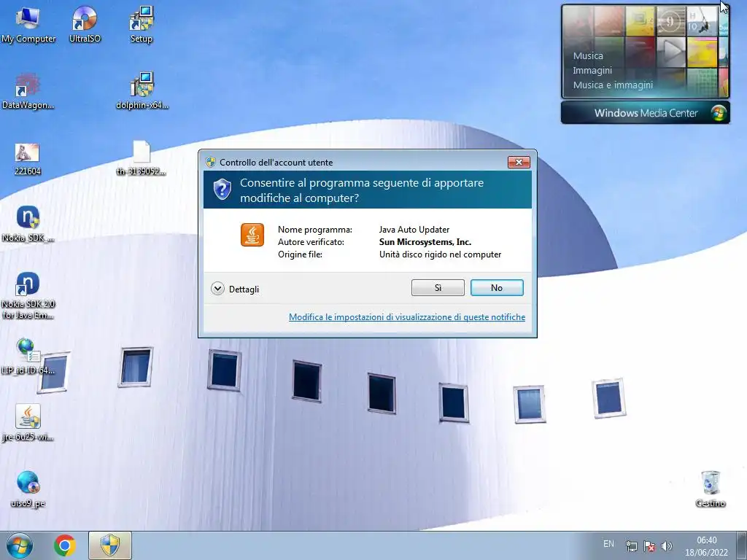Click Sì to allow Java Auto Updater
747x560 pixels.
(438, 287)
